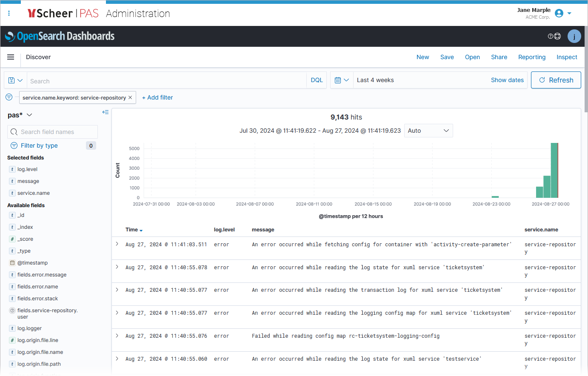This screenshot has width=588, height=376.
Task: Open the pas* index pattern dropdown
Action: [20, 115]
